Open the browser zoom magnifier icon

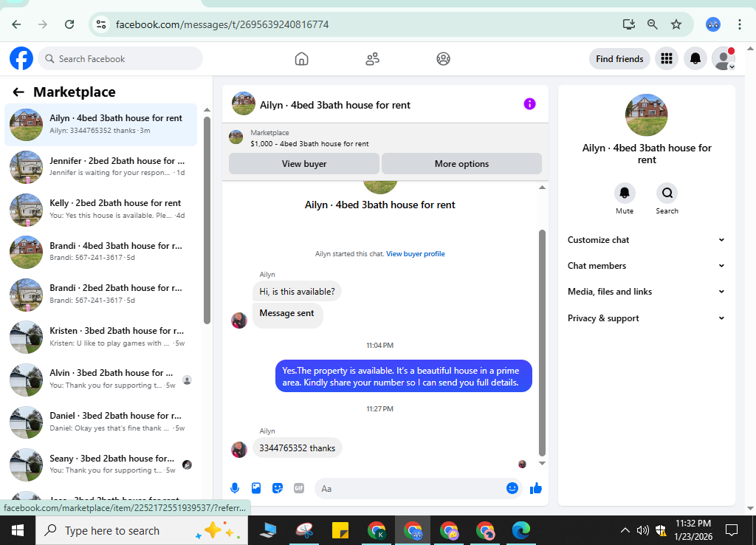[652, 24]
